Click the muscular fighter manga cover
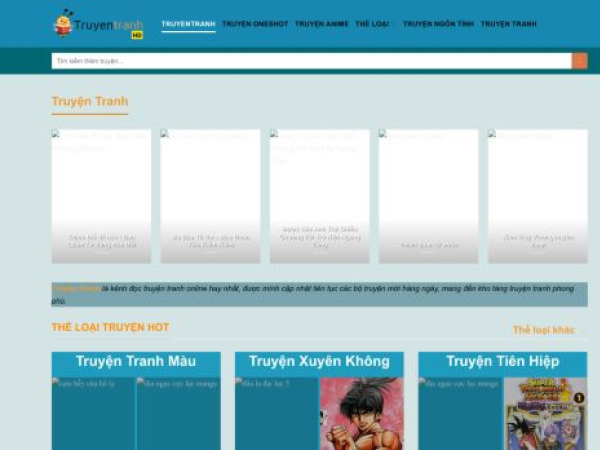The image size is (600, 450). click(361, 413)
